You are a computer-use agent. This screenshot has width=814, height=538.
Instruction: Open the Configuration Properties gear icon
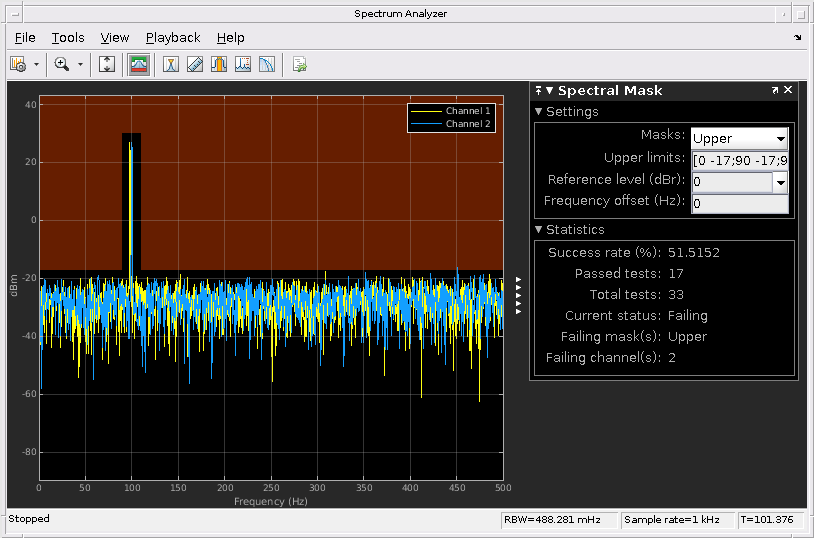coord(18,64)
